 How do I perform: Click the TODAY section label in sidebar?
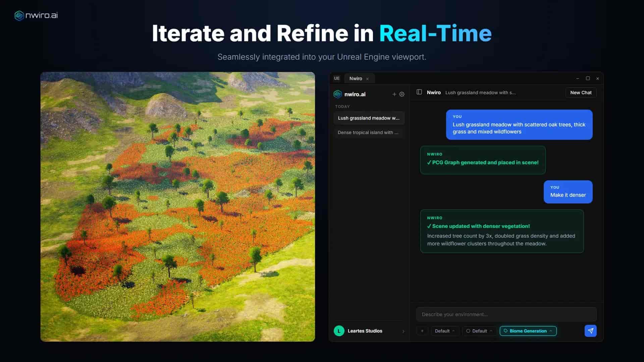(x=342, y=107)
